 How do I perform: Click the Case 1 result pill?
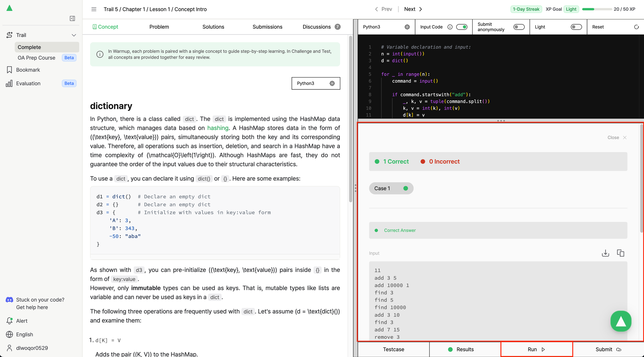[391, 188]
